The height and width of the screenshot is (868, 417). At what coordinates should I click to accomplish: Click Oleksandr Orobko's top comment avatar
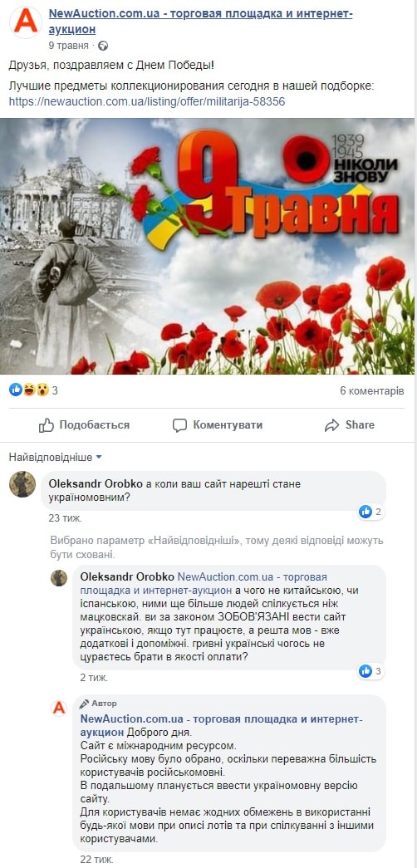[22, 484]
